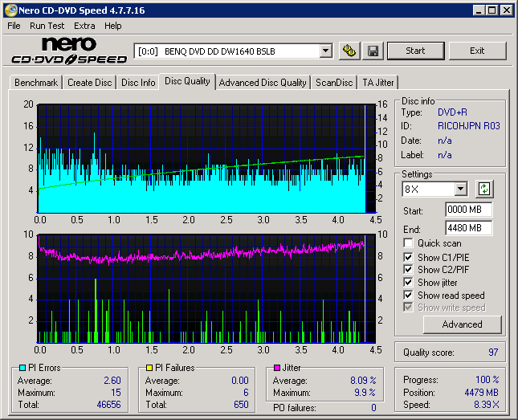Open the BENQ drive selection dropdown

pyautogui.click(x=325, y=51)
